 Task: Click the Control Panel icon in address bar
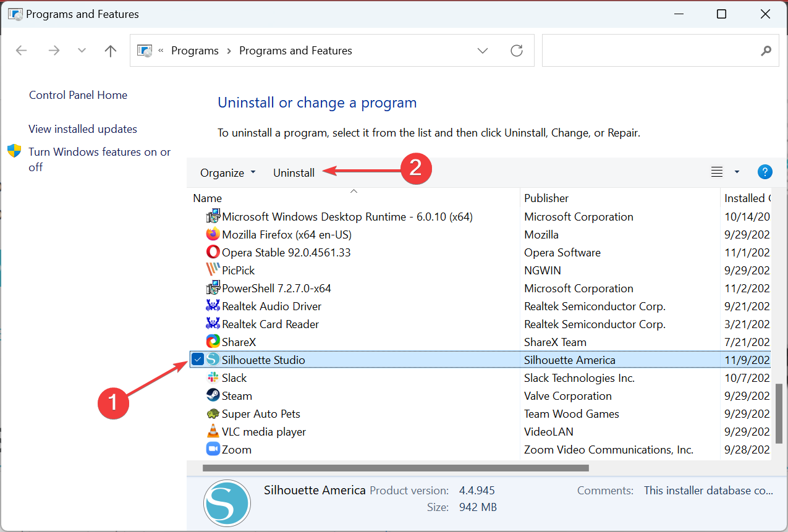(x=145, y=51)
